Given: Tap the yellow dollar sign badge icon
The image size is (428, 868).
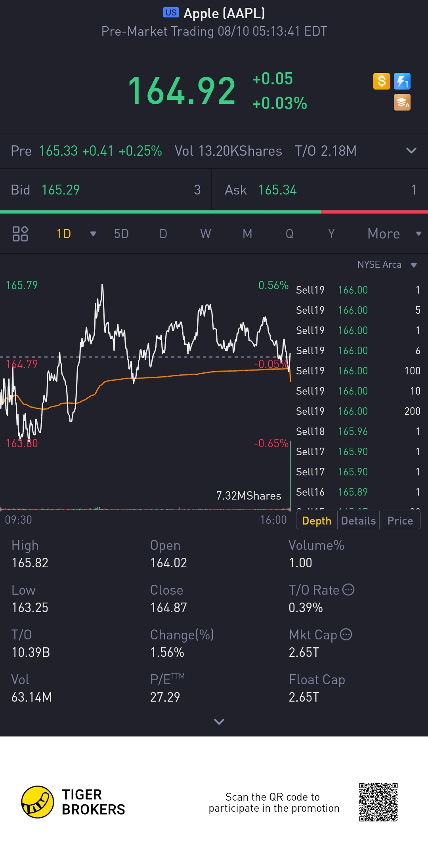Looking at the screenshot, I should pyautogui.click(x=382, y=81).
